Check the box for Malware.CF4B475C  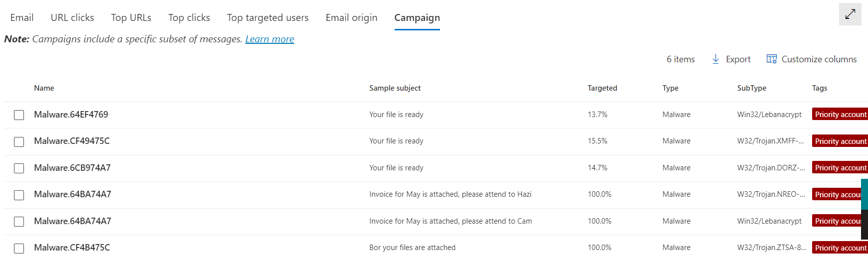[x=19, y=248]
